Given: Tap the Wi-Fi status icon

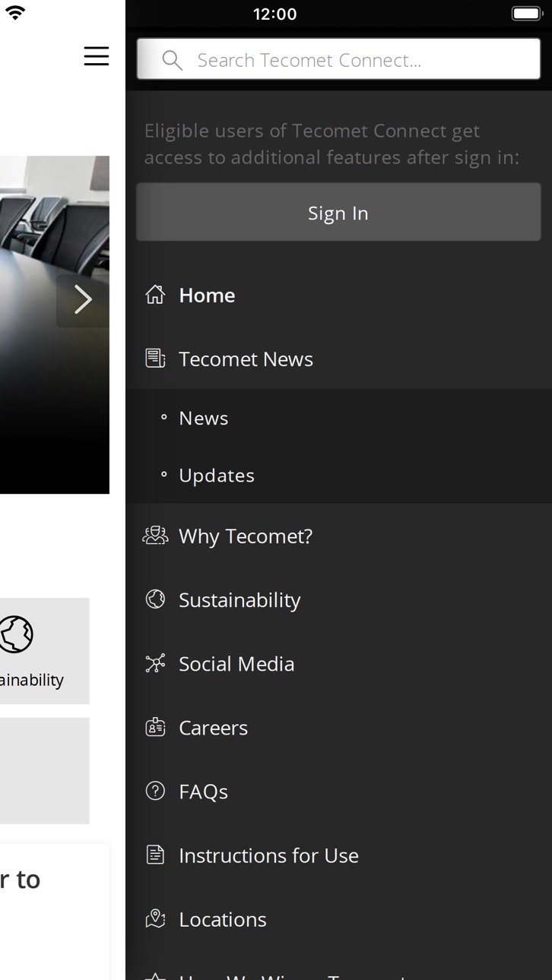Looking at the screenshot, I should coord(14,13).
